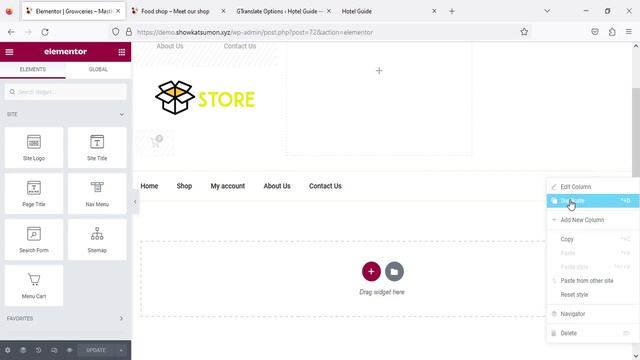Screen dimensions: 640x360
Task: Open the Elementor hamburger menu
Action: [x=9, y=52]
